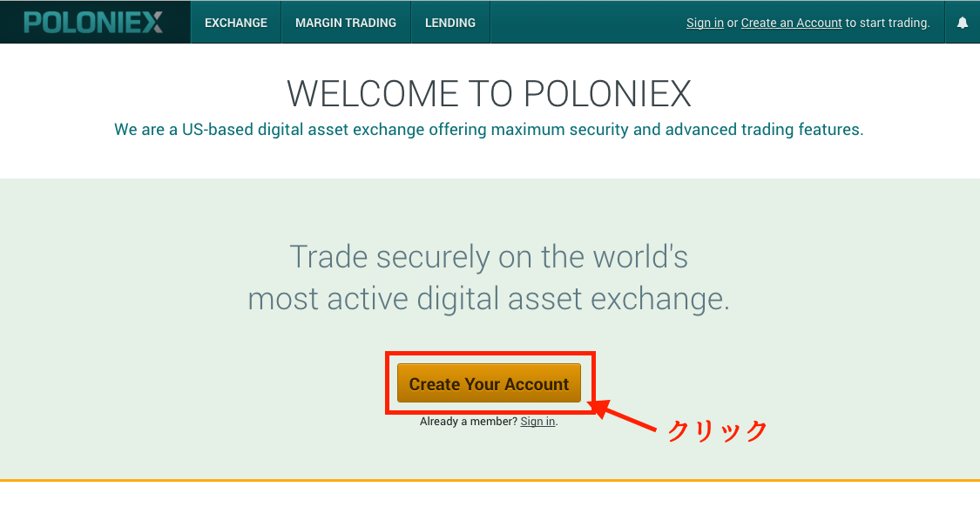
Task: Follow the header Sign in link
Action: point(705,24)
